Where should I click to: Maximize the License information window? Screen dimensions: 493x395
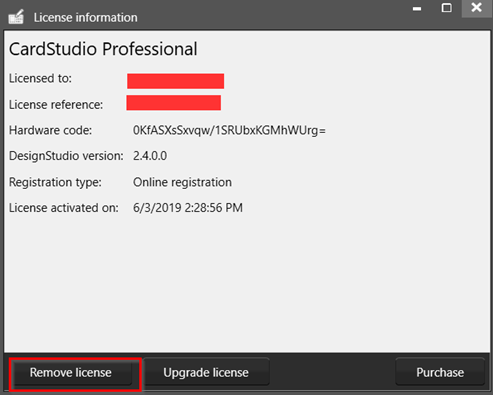pos(447,8)
